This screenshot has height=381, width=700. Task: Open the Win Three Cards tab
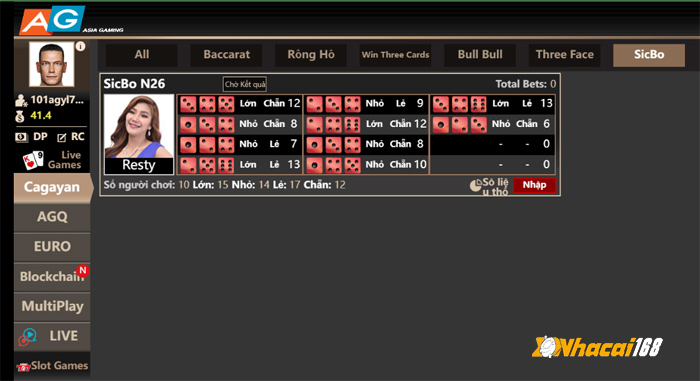[x=395, y=55]
